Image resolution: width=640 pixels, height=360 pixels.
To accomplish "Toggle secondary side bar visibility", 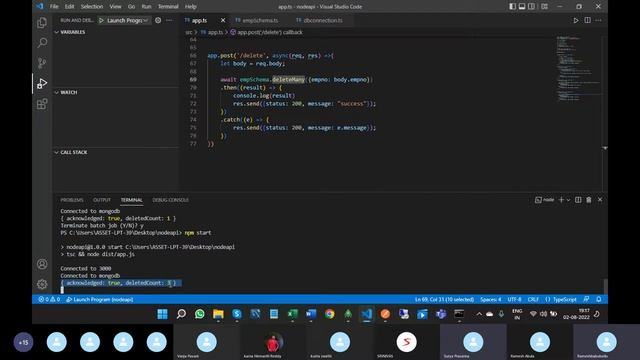I will coord(531,7).
